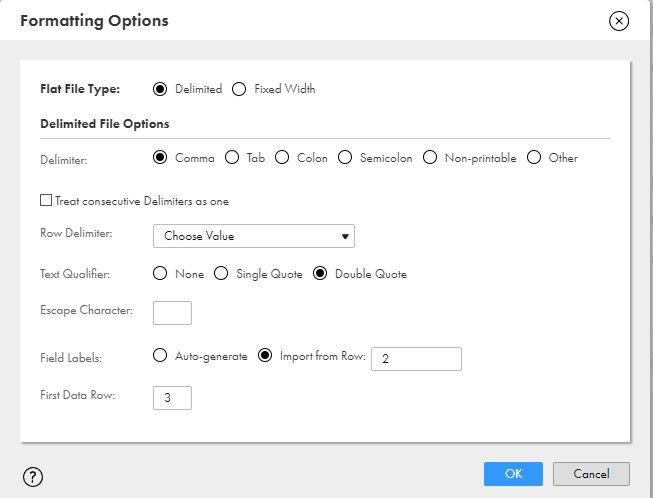Select Delimited flat file type
The height and width of the screenshot is (498, 653).
pos(160,89)
